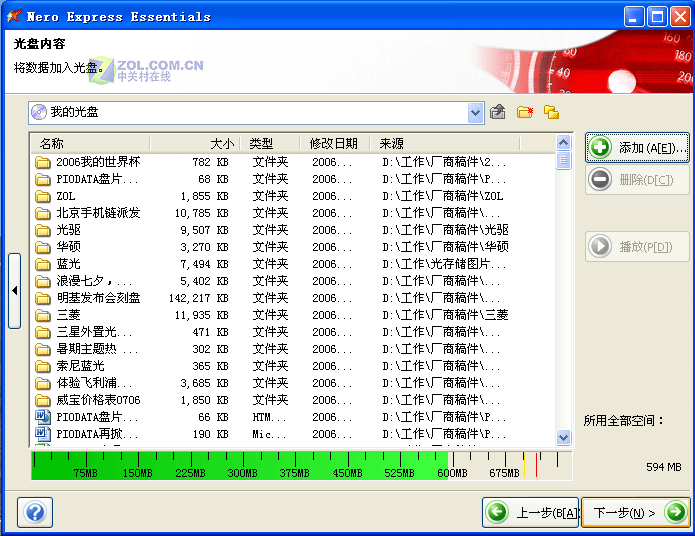Expand the left side panel arrow

click(x=15, y=291)
